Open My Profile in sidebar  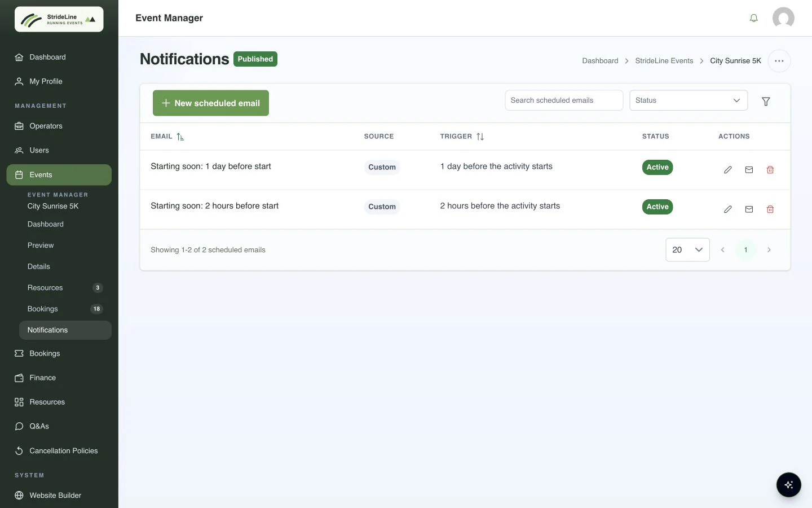(59, 81)
